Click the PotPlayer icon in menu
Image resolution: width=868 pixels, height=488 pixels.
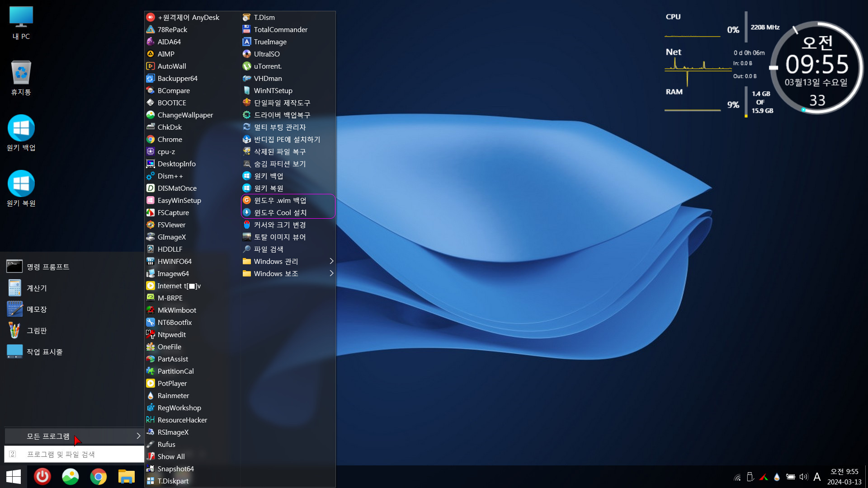[151, 383]
